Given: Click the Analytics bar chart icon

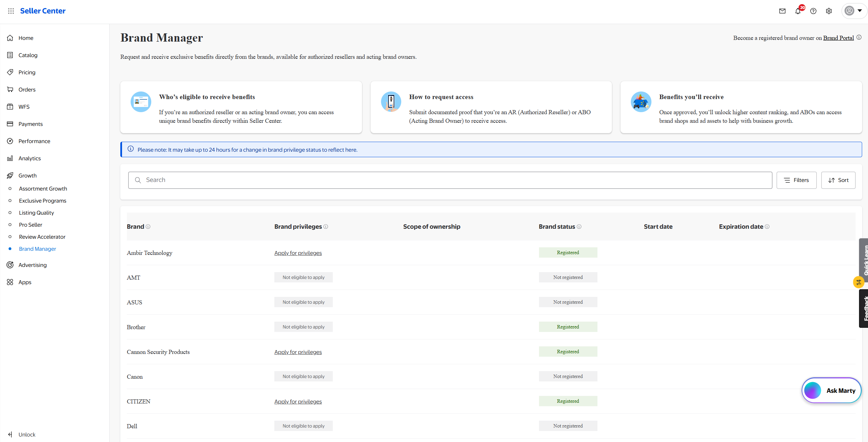Looking at the screenshot, I should click(10, 158).
